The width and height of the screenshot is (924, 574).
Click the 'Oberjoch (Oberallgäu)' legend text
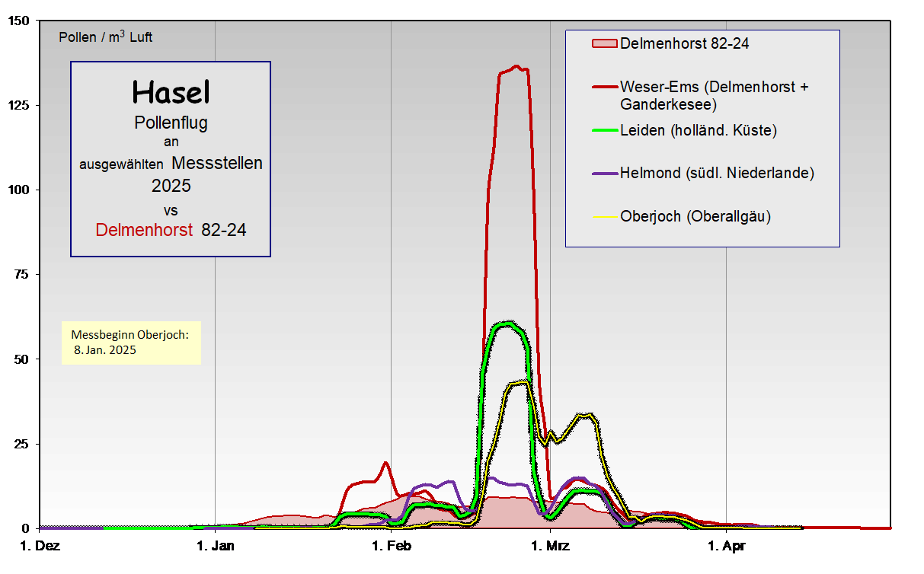coord(695,217)
